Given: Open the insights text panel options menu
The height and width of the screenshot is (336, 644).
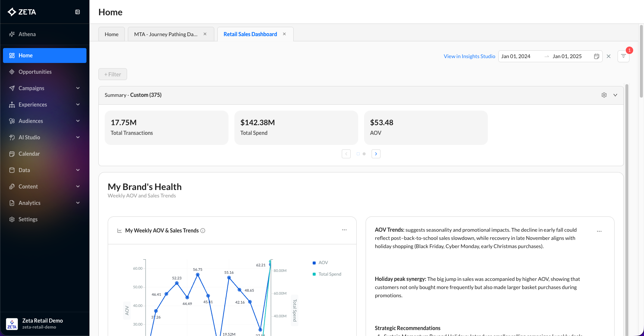Looking at the screenshot, I should point(599,231).
